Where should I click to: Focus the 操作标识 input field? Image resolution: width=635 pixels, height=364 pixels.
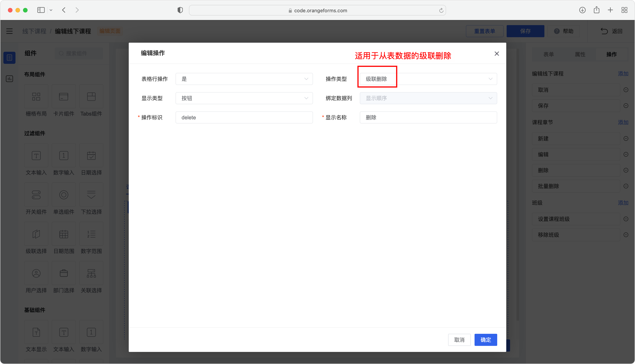(x=244, y=117)
